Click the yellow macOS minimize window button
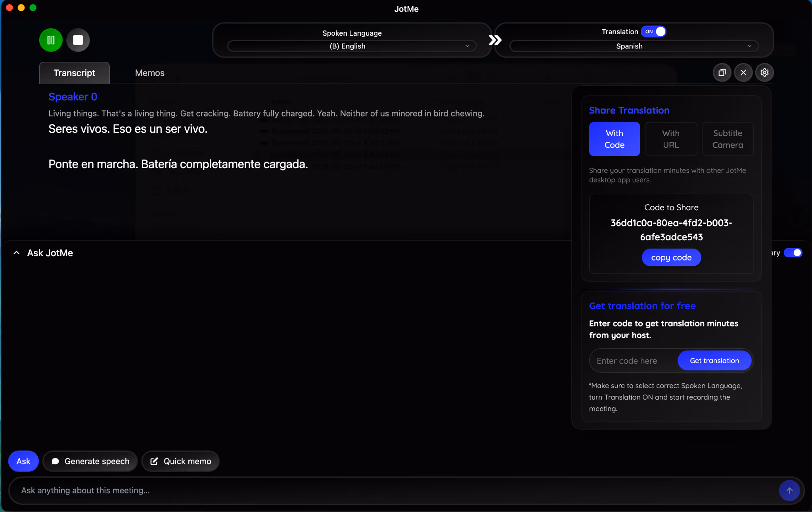 click(x=21, y=8)
